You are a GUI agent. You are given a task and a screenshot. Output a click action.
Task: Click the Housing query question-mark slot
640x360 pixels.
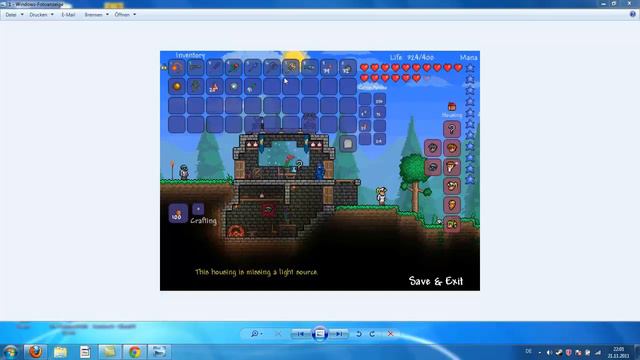[x=451, y=129]
